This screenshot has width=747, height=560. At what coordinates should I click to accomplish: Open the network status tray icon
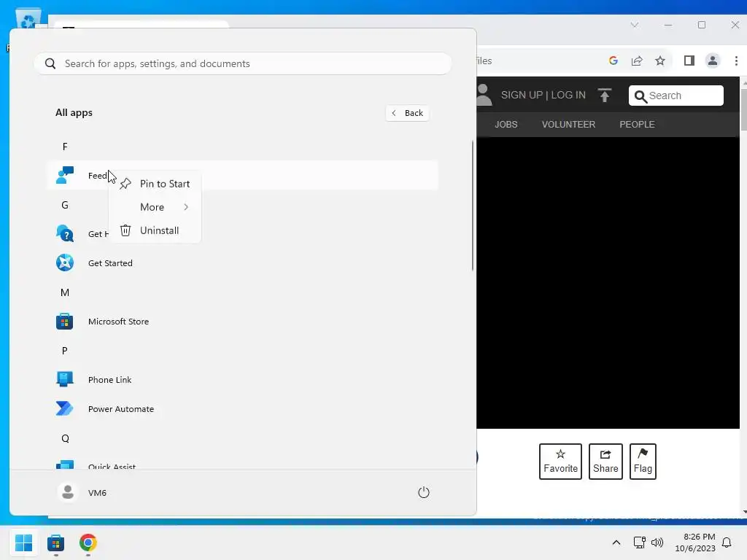(x=639, y=542)
